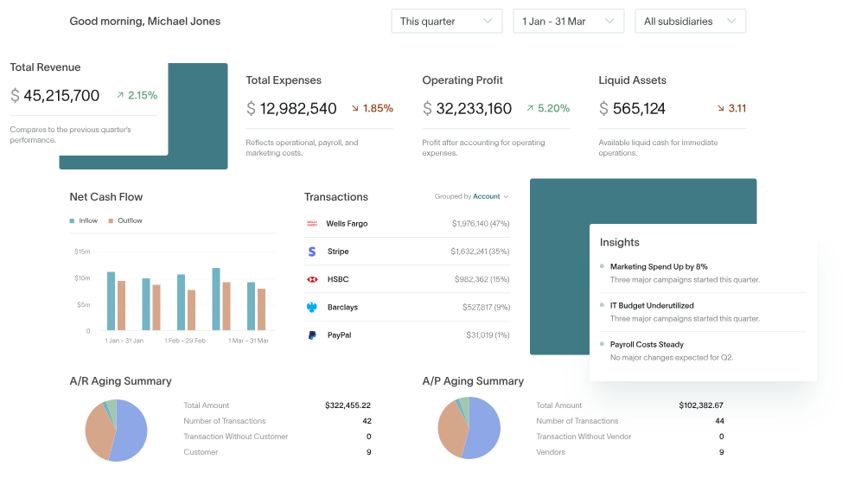The image size is (842, 504).
Task: Click the PayPal icon in Transactions
Action: [x=310, y=335]
